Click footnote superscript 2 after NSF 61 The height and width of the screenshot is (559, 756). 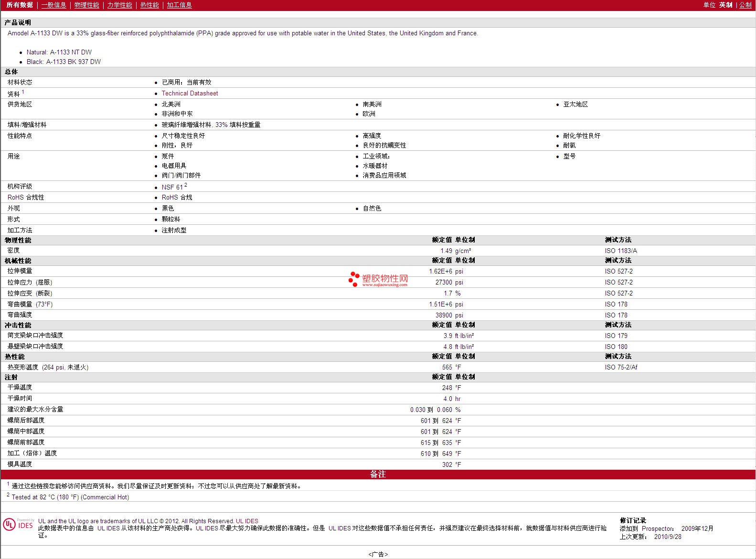point(186,185)
